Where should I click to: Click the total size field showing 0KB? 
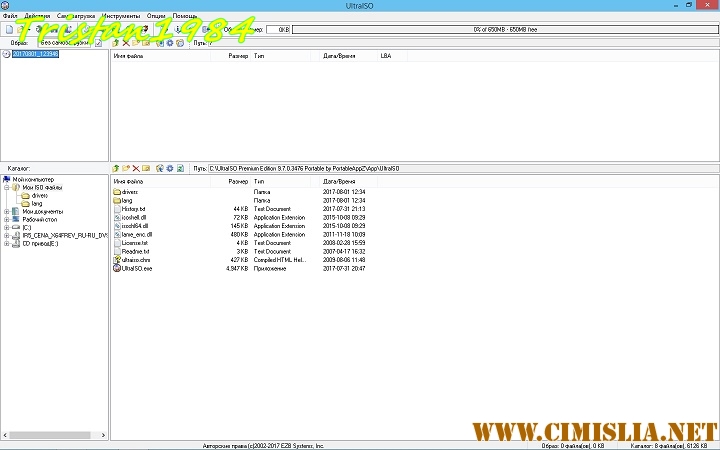[278, 29]
